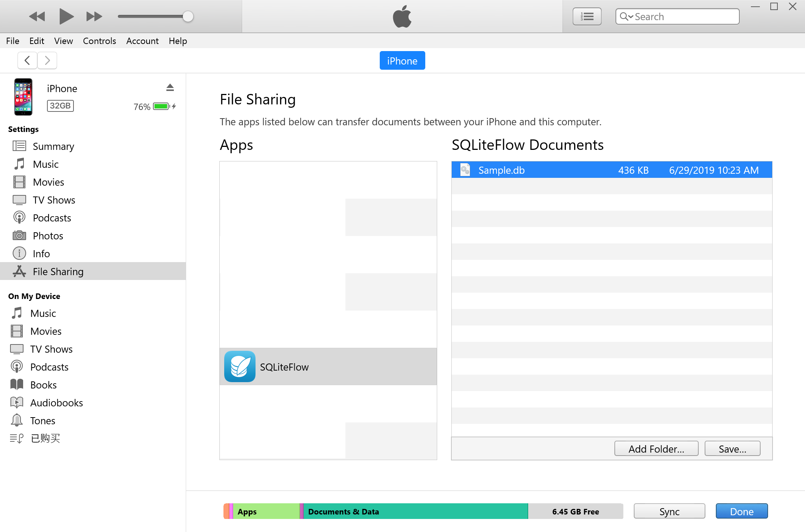Go back with the left chevron
The width and height of the screenshot is (805, 532).
pyautogui.click(x=27, y=60)
